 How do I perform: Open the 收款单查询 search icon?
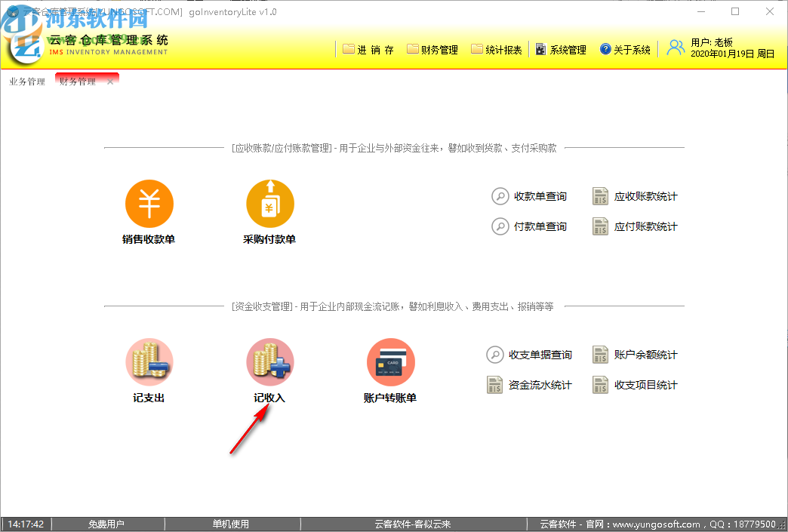click(x=500, y=195)
